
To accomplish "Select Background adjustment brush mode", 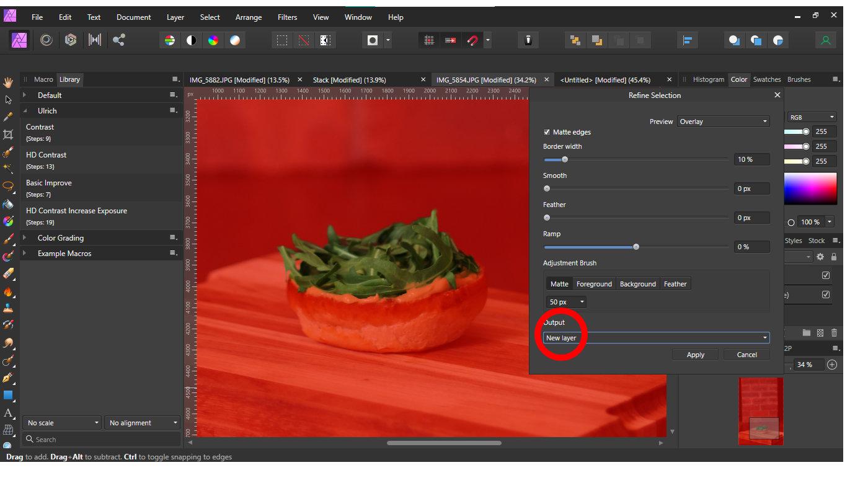I will pos(638,284).
